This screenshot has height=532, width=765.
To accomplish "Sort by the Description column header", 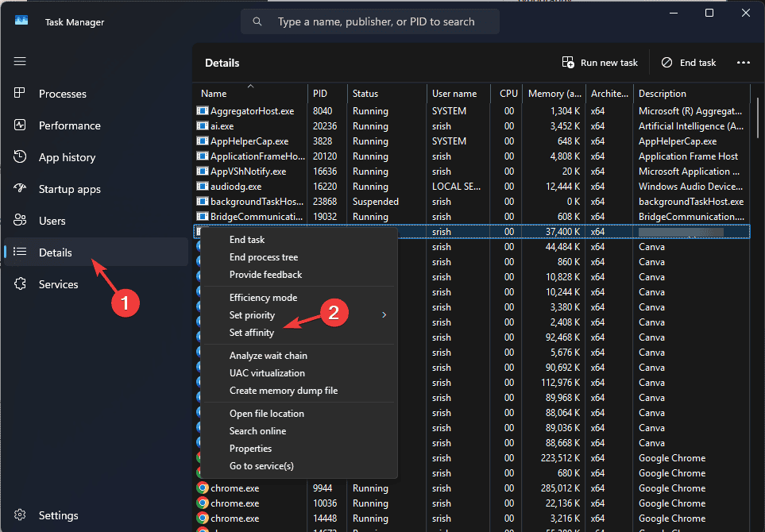I will (x=663, y=93).
